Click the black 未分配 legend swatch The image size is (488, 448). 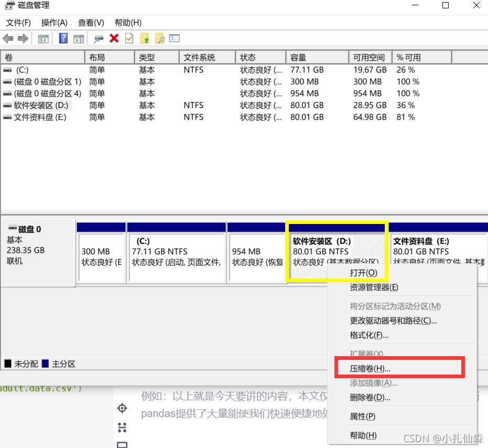[x=8, y=364]
